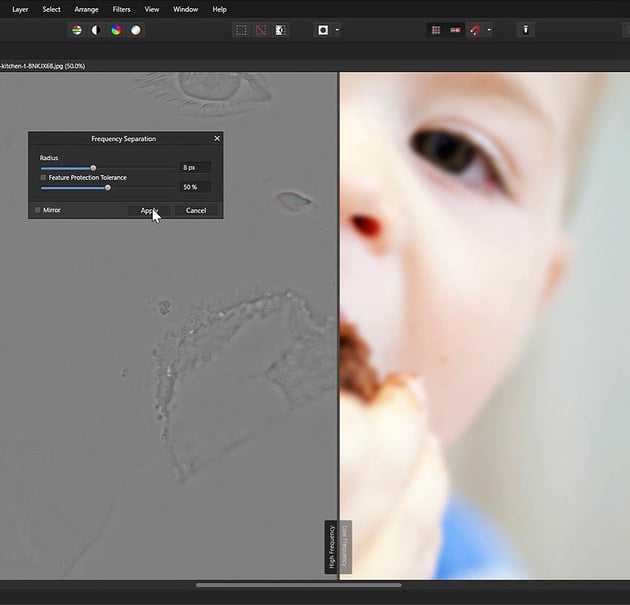
Task: Click the High Frequency preview label
Action: pos(331,547)
